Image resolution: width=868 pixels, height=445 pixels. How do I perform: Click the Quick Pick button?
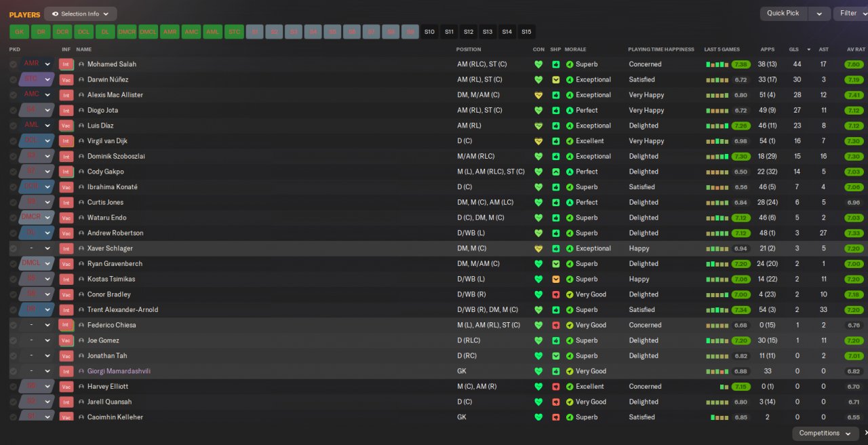(783, 14)
